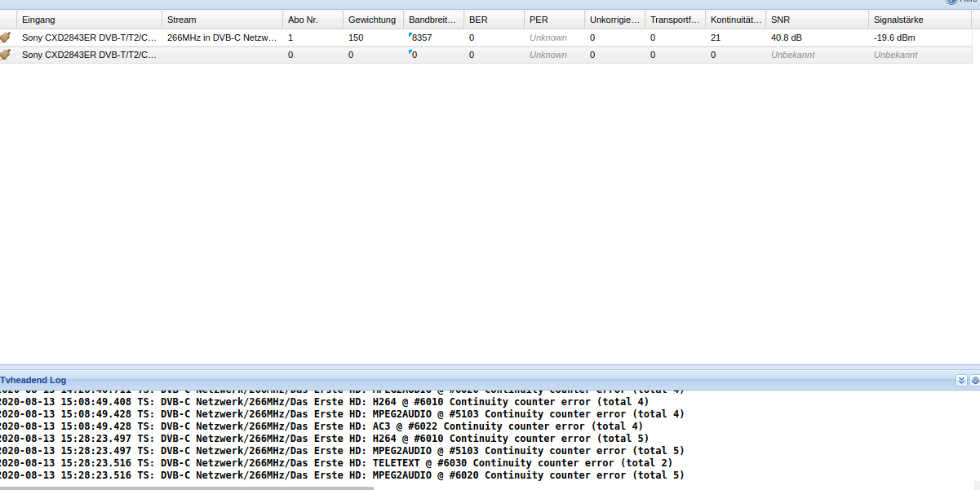Click "Unbekannt" Signalstärke cell in idle input row

pos(895,55)
